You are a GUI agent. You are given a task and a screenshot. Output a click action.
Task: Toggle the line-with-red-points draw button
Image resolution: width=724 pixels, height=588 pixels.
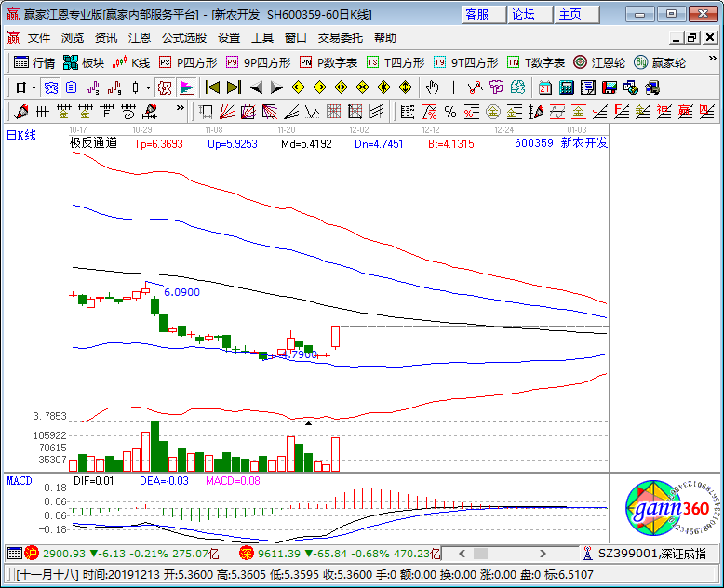(476, 87)
